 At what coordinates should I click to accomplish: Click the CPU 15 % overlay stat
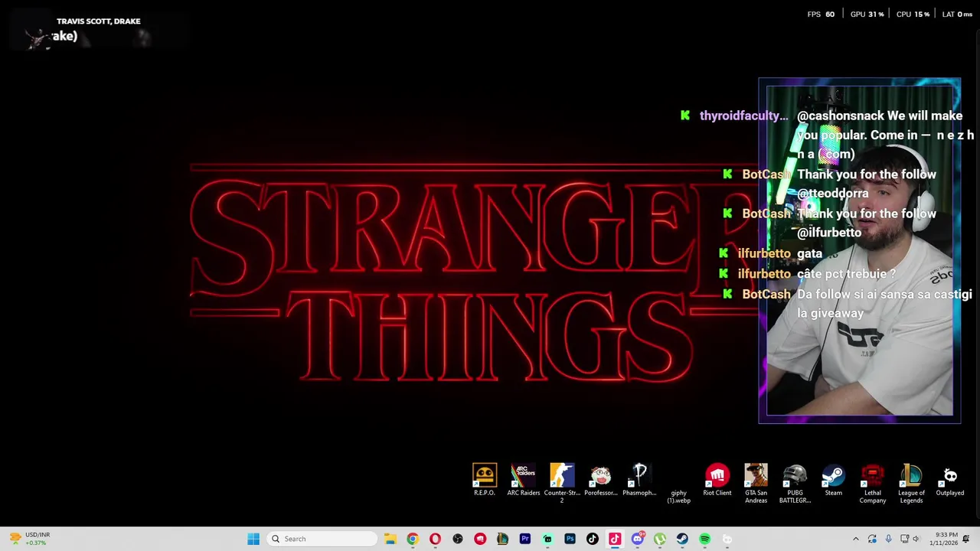click(x=913, y=15)
